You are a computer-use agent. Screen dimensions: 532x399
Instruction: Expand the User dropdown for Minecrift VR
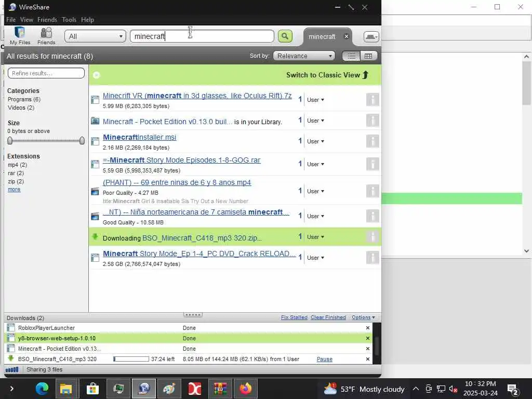[x=315, y=100]
